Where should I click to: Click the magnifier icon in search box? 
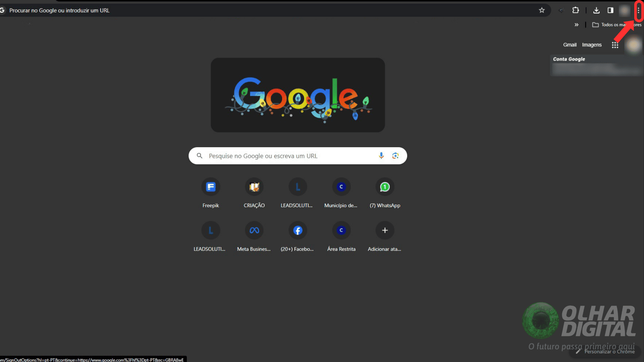pos(200,156)
